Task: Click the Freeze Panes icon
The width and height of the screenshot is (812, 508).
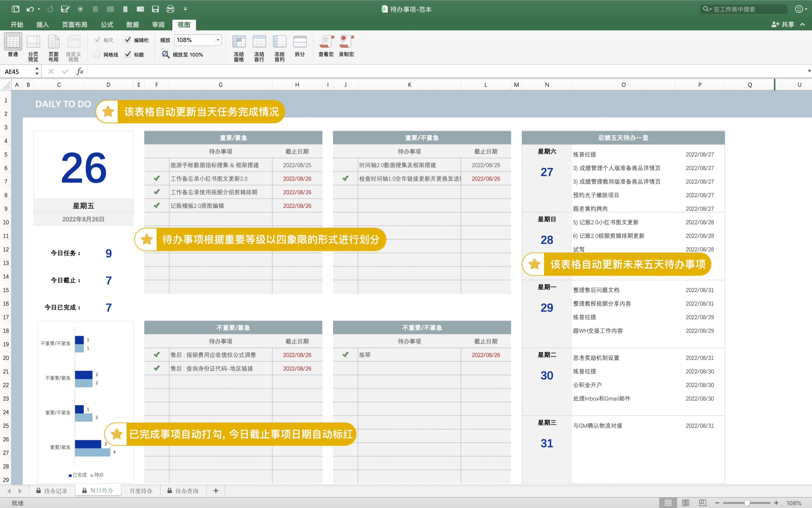Action: [x=239, y=42]
